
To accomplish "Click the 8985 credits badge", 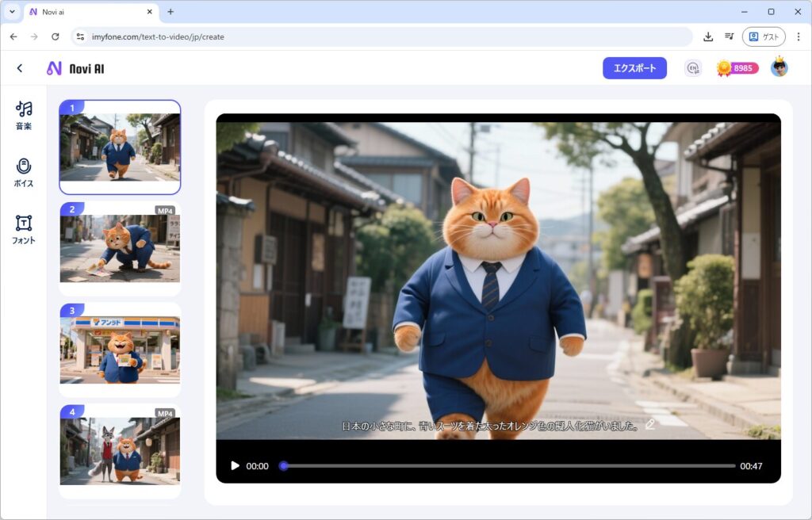I will [737, 68].
